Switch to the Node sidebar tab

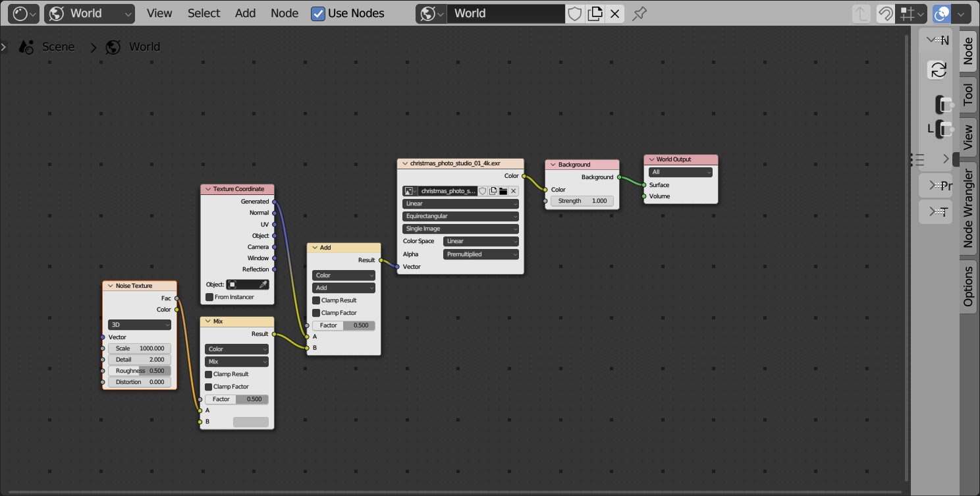pos(967,51)
